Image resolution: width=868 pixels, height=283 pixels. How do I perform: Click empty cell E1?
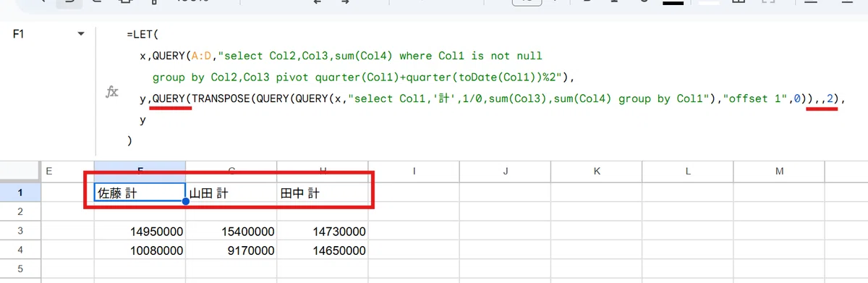click(67, 193)
